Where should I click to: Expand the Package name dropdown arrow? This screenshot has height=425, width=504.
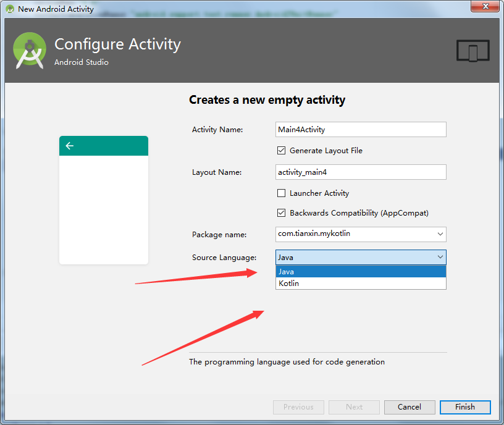point(440,234)
